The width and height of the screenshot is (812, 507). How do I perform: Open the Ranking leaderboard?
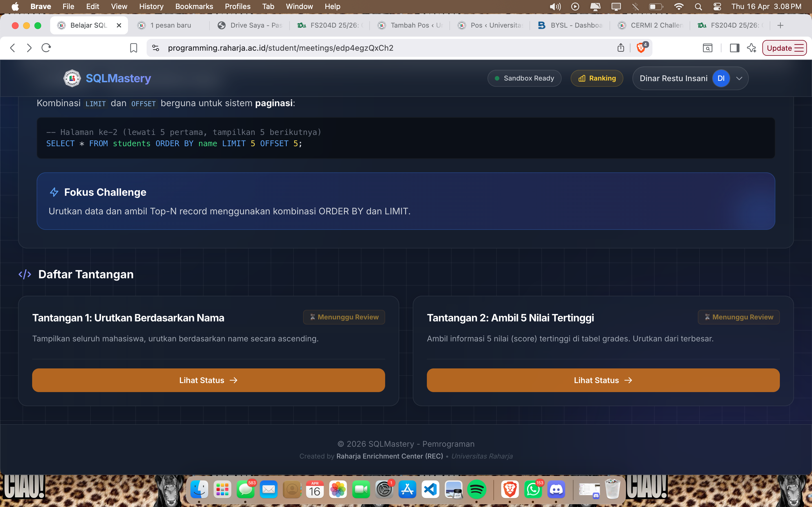click(x=597, y=78)
